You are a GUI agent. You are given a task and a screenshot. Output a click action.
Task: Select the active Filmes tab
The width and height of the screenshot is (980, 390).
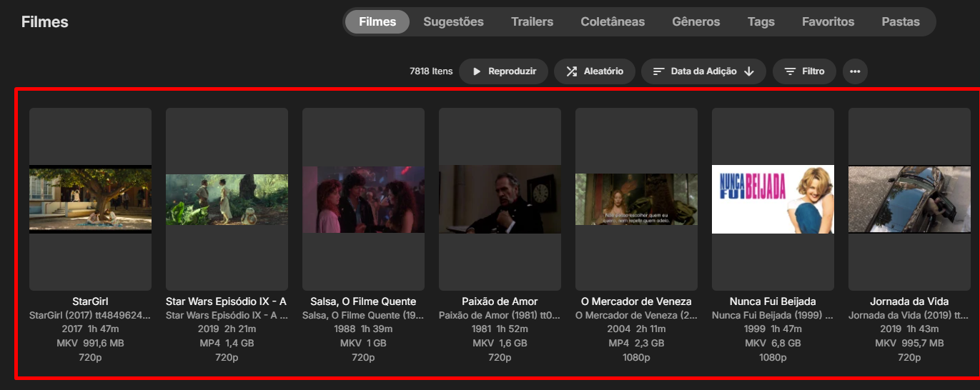click(377, 21)
